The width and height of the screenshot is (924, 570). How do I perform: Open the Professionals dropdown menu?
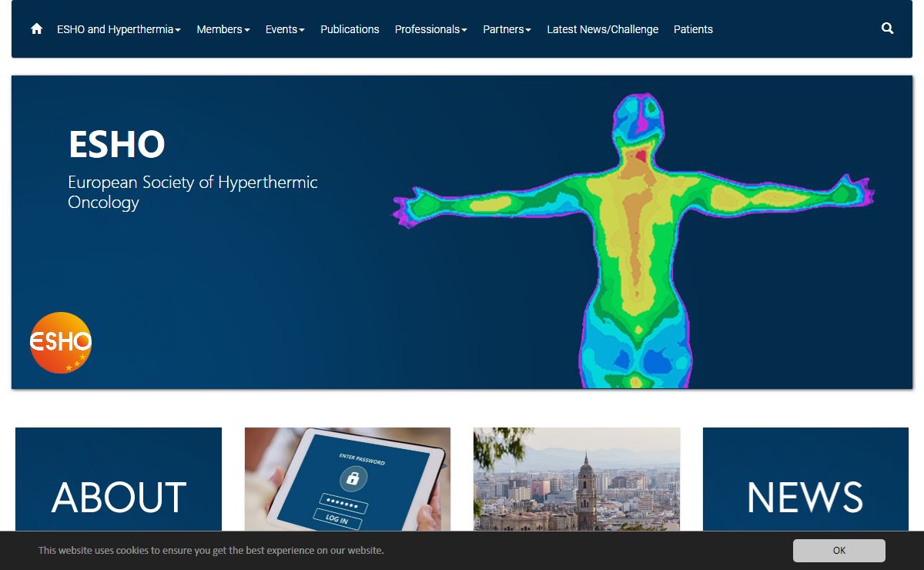431,29
